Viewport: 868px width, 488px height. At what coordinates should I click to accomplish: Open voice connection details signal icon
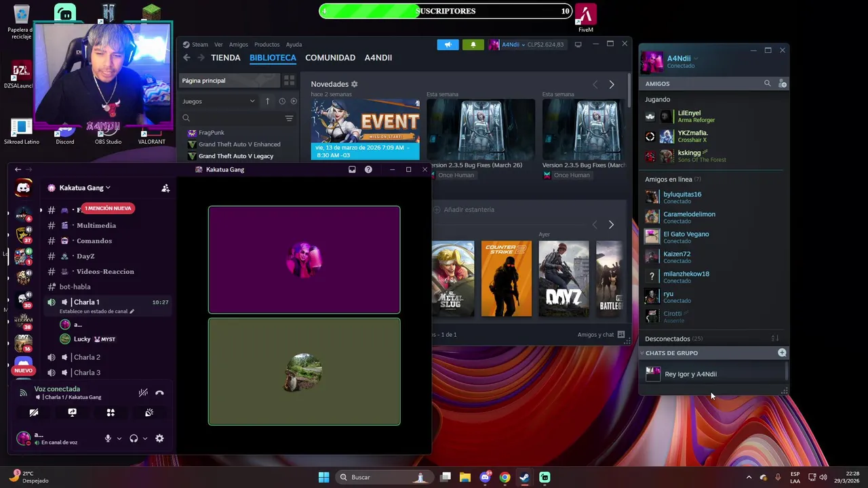point(23,392)
